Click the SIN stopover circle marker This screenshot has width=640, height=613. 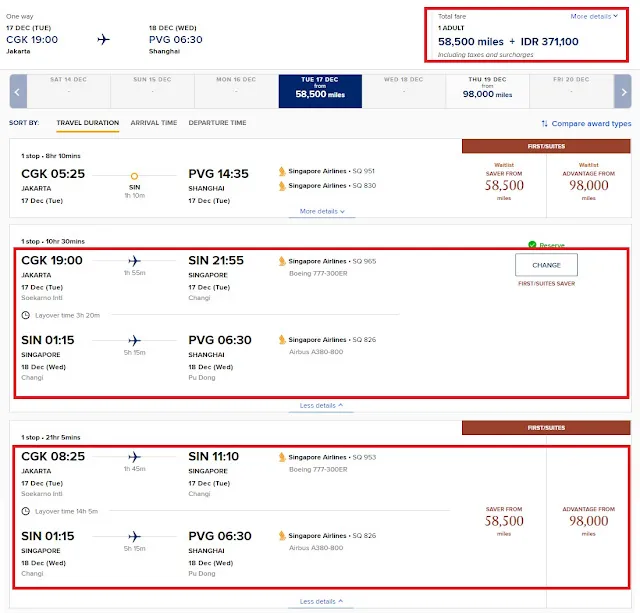[134, 176]
